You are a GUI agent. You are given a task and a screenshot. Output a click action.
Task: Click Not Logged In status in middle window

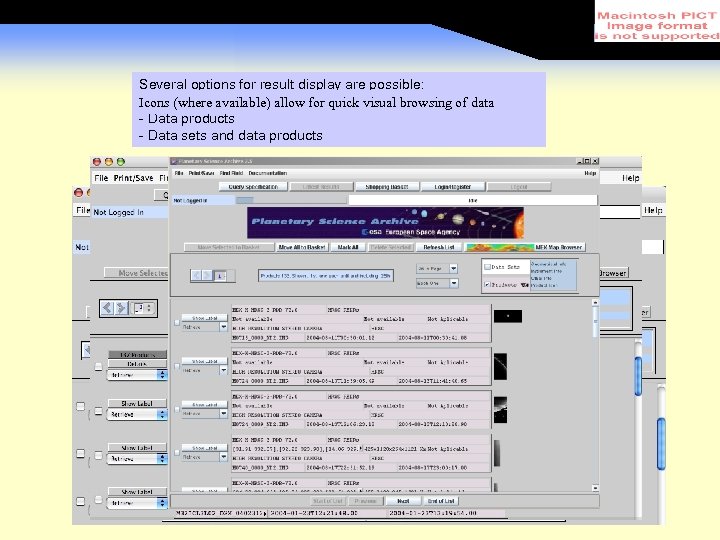click(118, 212)
